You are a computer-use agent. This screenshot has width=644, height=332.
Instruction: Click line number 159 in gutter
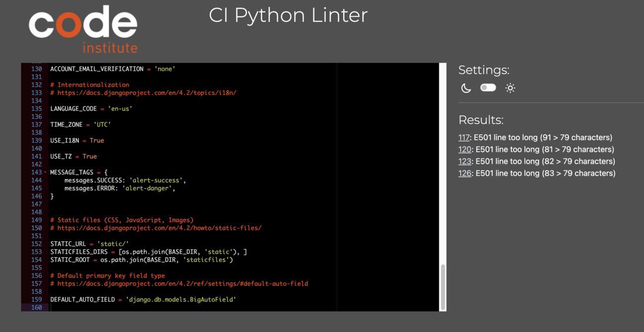tap(36, 300)
